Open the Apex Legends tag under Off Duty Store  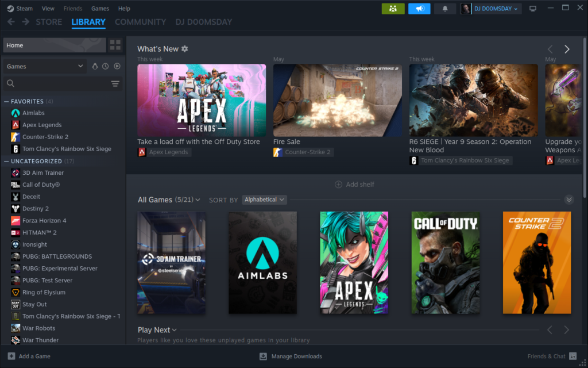(x=164, y=152)
